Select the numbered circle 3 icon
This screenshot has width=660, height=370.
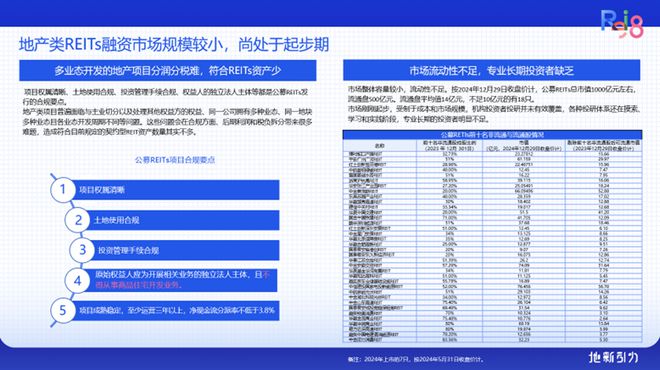82,250
